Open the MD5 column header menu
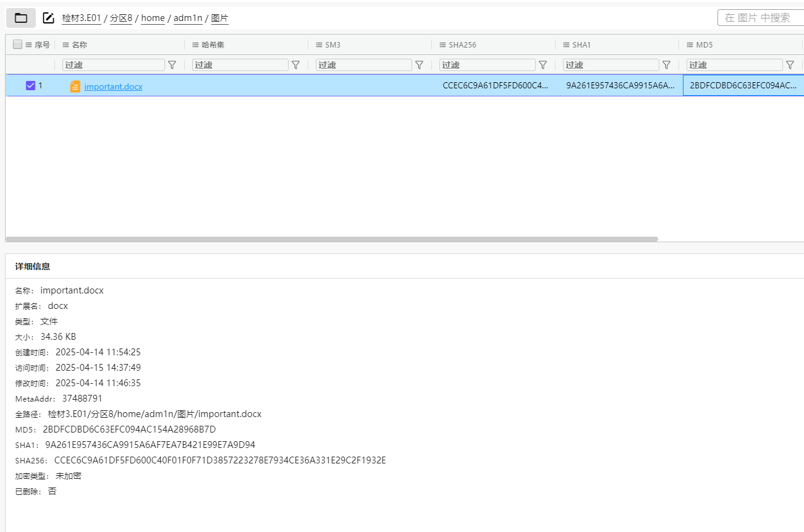 [690, 45]
